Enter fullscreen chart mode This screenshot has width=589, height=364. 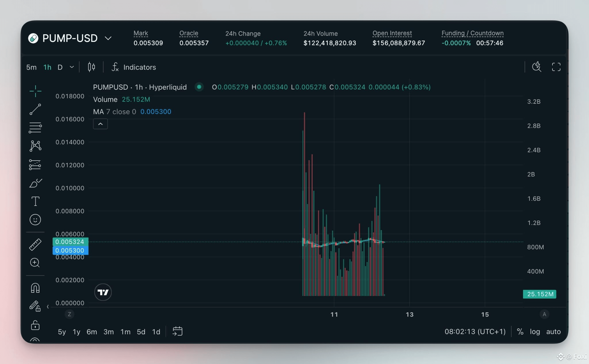[x=556, y=67]
